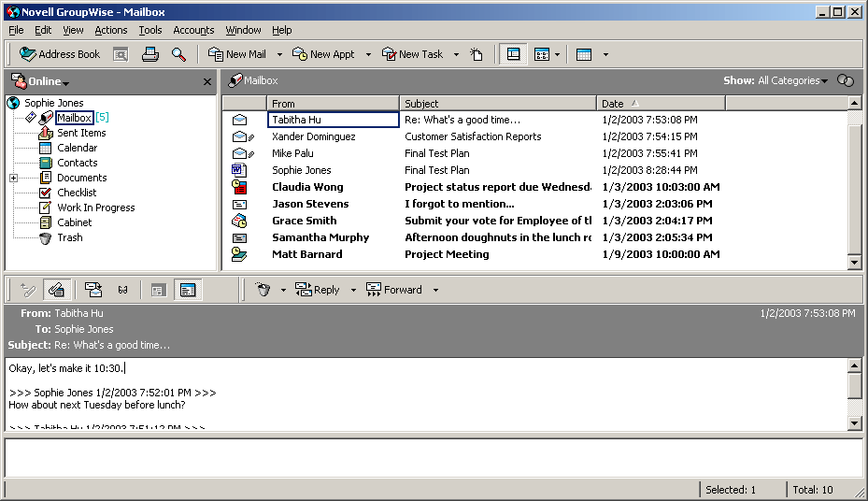
Task: Expand the New Appt dropdown arrow
Action: tap(368, 54)
